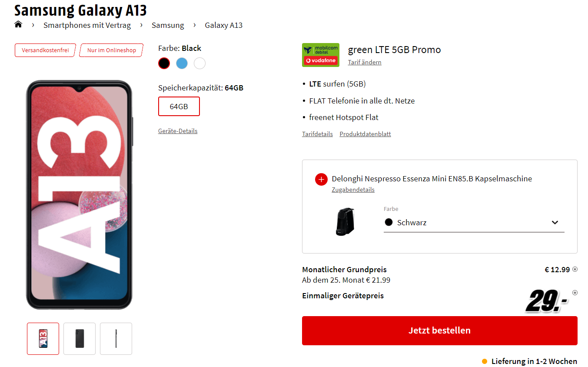
Task: Click the mobilcom-debitel Vodafone tariff logo
Action: (x=321, y=55)
